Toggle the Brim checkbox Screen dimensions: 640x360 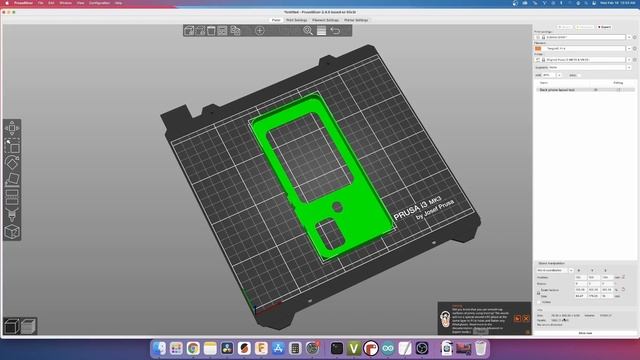tap(579, 75)
